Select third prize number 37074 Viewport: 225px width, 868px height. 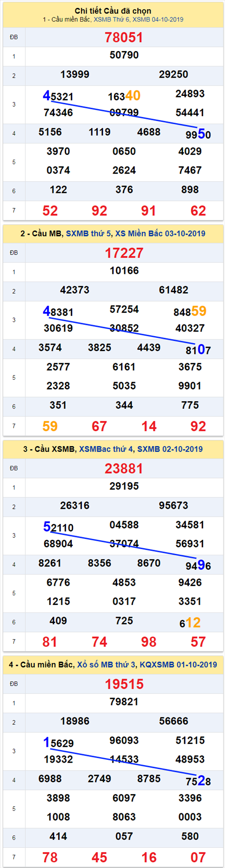(124, 544)
